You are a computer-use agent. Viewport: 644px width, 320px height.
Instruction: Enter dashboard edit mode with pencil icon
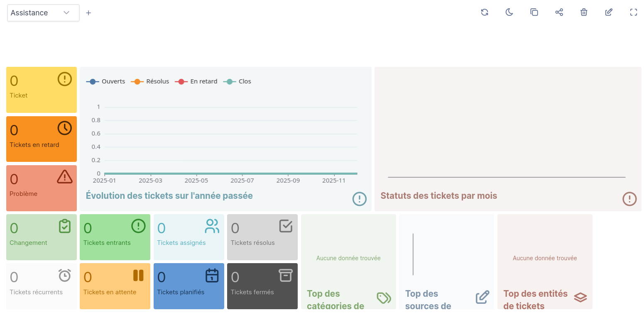point(609,12)
